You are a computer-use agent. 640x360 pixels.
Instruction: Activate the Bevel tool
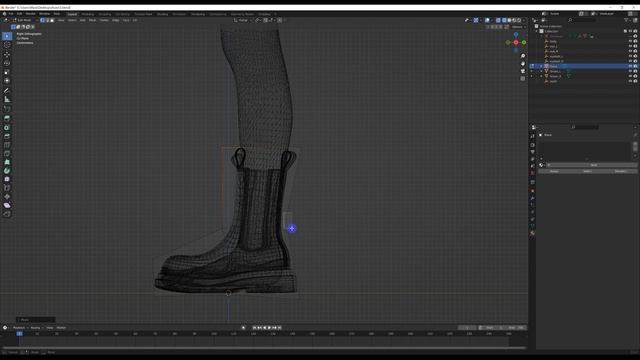(x=7, y=136)
